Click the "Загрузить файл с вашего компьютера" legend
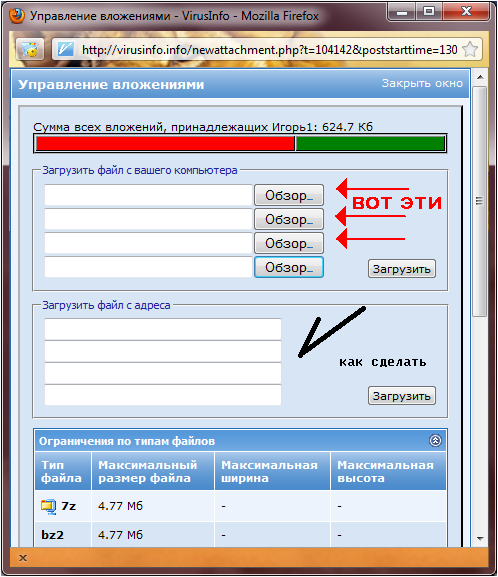This screenshot has height=577, width=498. pyautogui.click(x=140, y=170)
